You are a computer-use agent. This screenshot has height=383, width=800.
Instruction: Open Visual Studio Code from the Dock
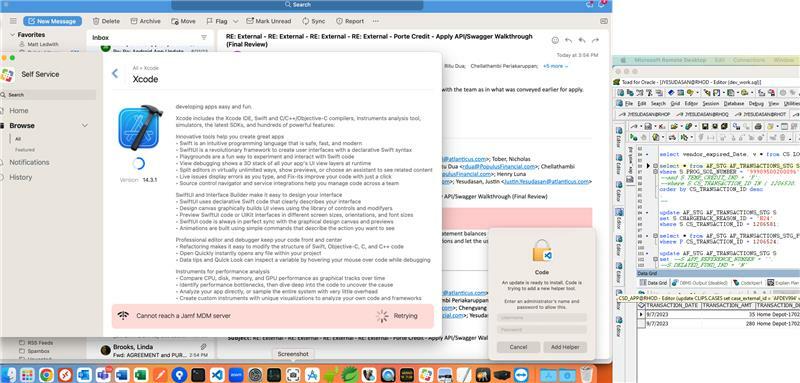216,375
